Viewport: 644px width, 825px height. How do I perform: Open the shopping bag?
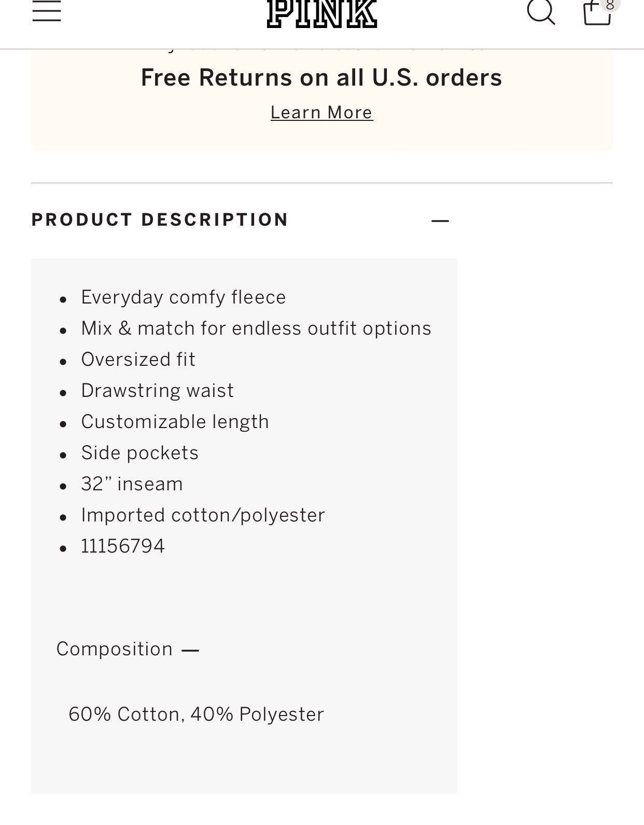[x=597, y=12]
